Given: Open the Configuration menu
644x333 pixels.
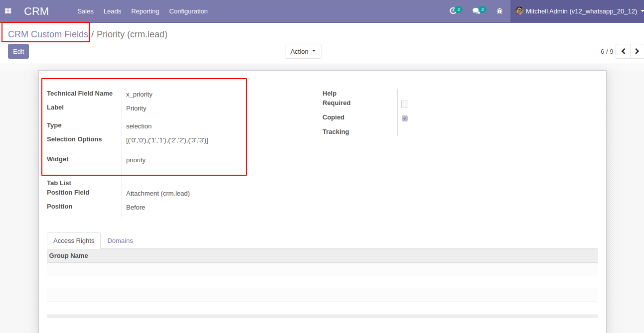Looking at the screenshot, I should [x=188, y=11].
